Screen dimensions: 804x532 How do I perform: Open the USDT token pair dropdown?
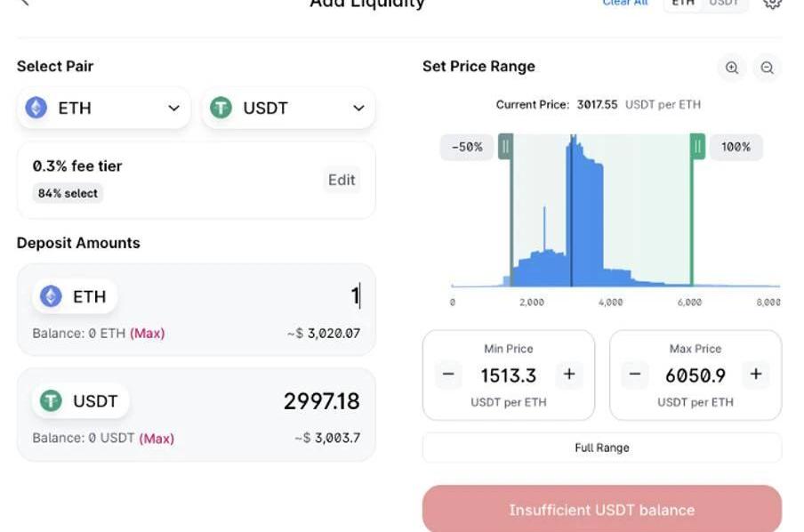pos(288,108)
